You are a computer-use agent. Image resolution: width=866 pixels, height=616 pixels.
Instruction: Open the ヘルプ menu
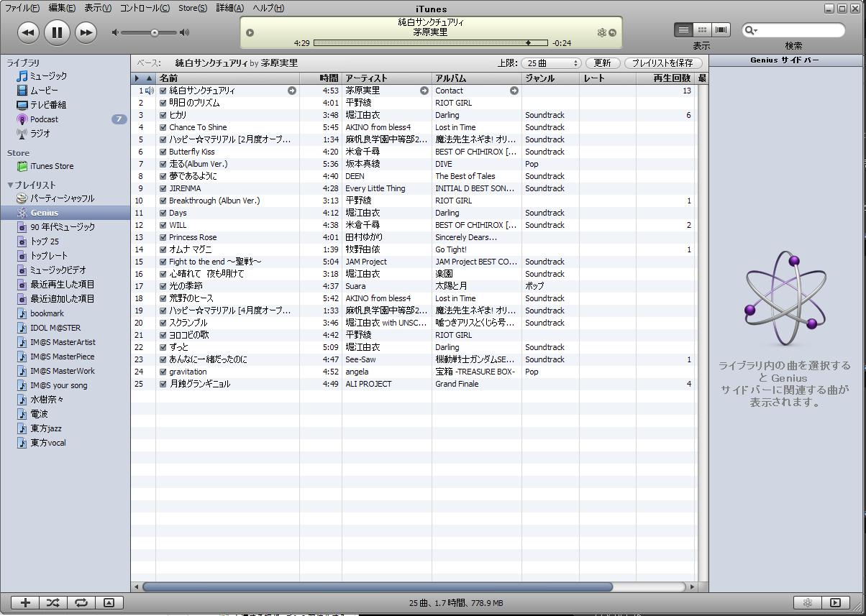tap(268, 8)
